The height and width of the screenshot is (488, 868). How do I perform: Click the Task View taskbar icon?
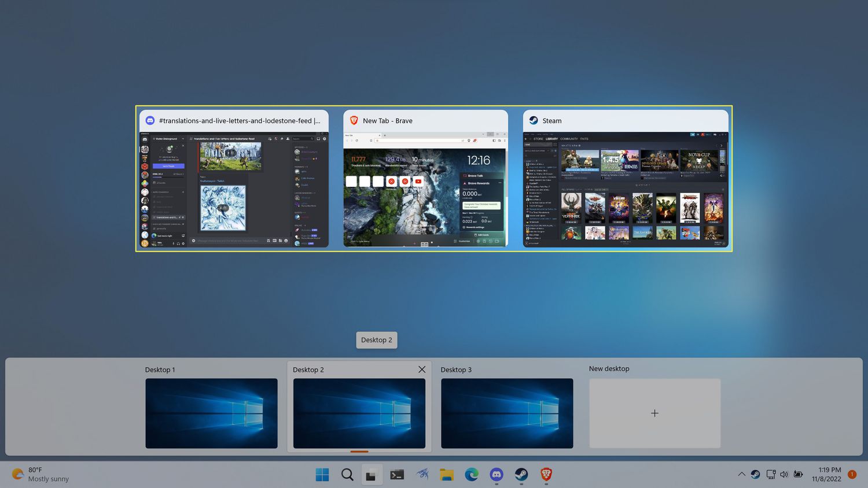coord(372,475)
